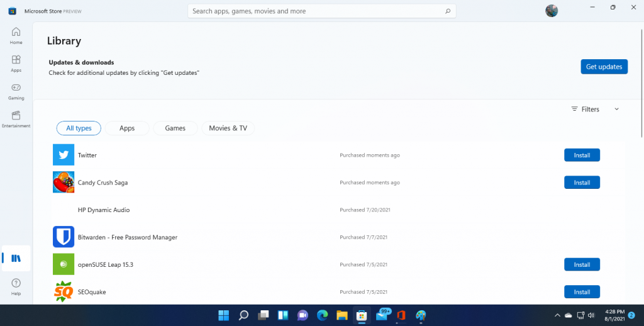Open the HP Dynamic Audio entry
This screenshot has width=644, height=326.
pos(338,210)
